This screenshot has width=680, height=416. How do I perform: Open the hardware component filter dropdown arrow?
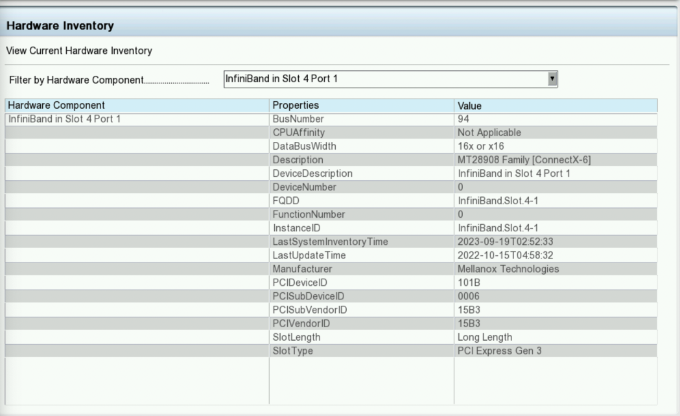pos(552,78)
